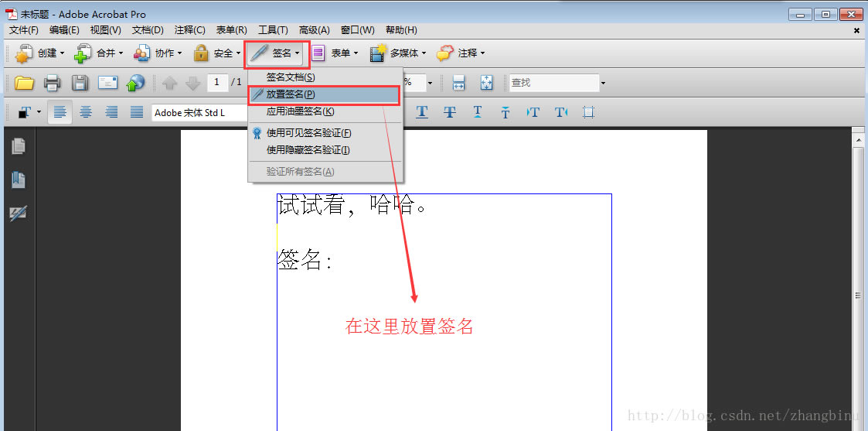
Task: Open the 文档(D) menu
Action: pos(148,30)
